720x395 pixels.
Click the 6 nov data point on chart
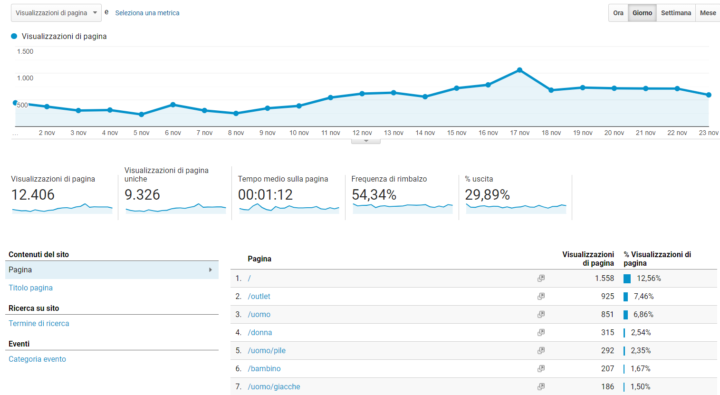[x=173, y=105]
